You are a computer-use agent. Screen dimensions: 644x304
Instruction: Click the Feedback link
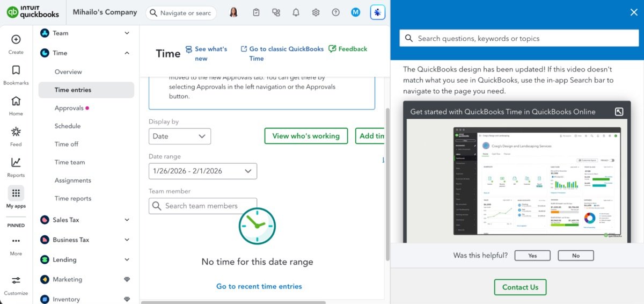point(348,49)
